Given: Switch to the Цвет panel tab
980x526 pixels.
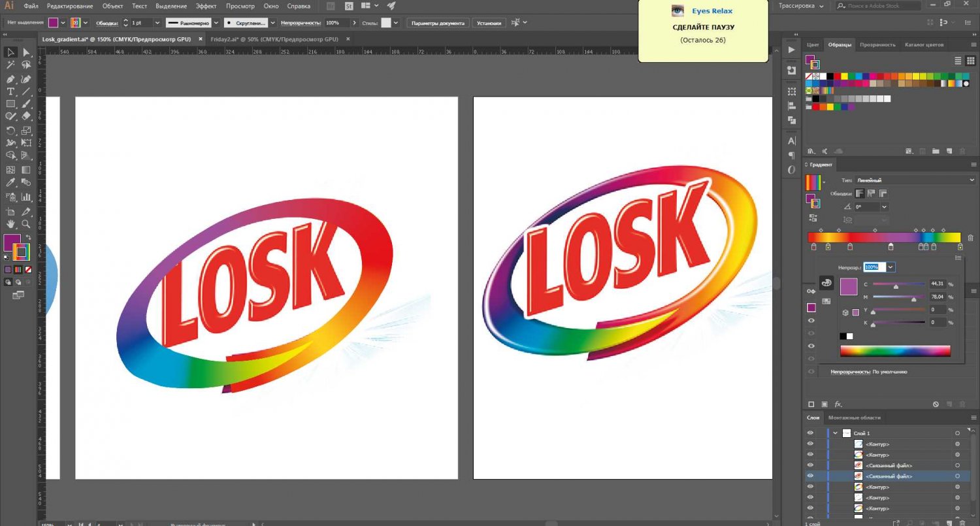Looking at the screenshot, I should click(813, 44).
